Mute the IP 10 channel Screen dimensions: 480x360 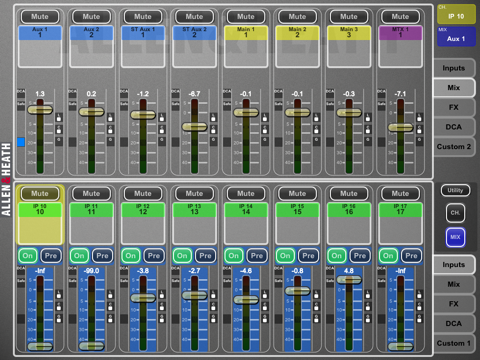point(40,193)
